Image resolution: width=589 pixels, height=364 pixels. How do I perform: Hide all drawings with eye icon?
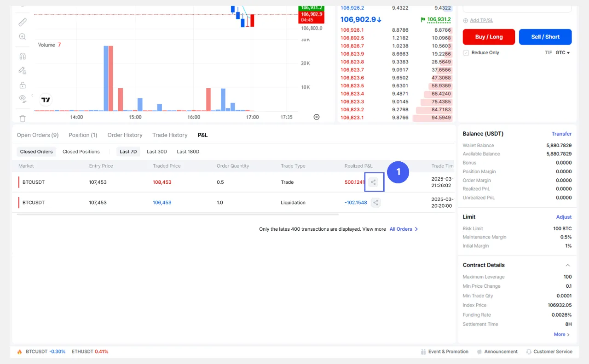23,98
